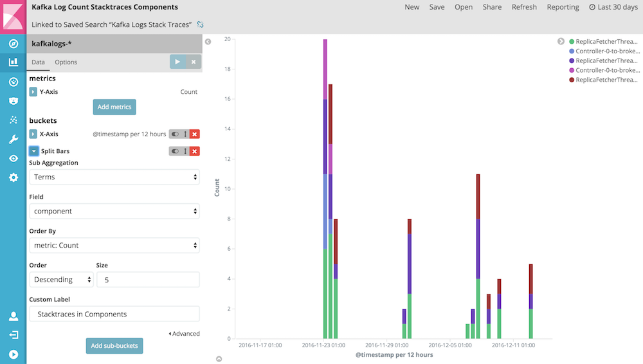Expand the X-Axis bucket settings
Screen dimensions: 643x364
click(33, 134)
